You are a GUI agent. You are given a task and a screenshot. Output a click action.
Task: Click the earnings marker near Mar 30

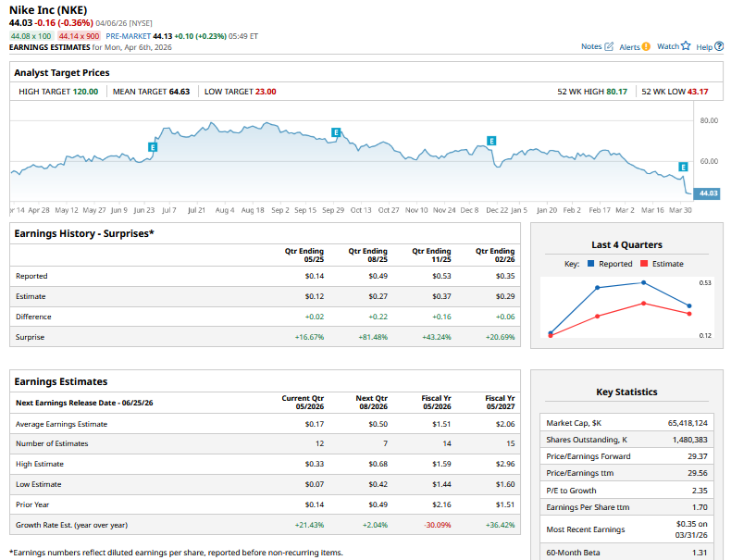683,167
